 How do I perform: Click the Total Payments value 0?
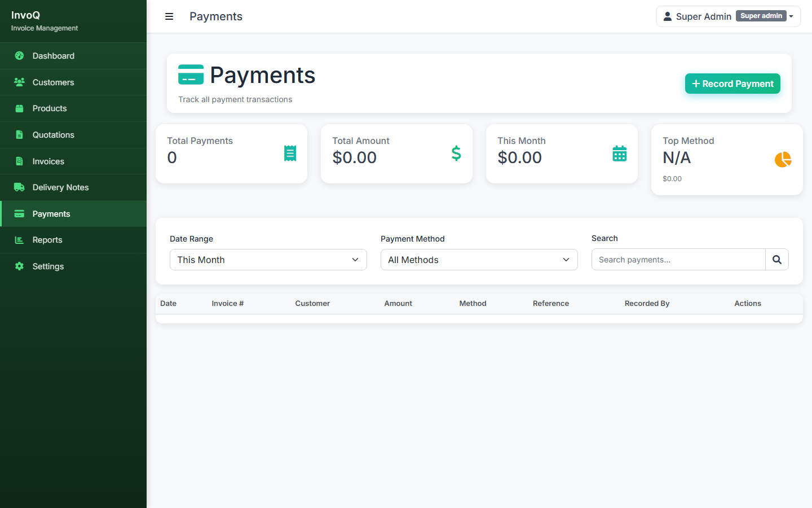click(172, 157)
